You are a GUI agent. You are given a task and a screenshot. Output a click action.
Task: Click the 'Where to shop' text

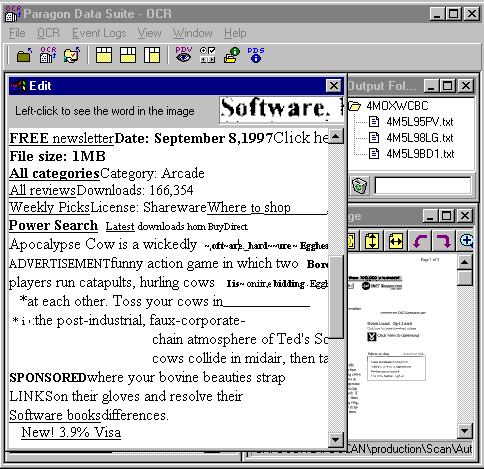pyautogui.click(x=249, y=207)
